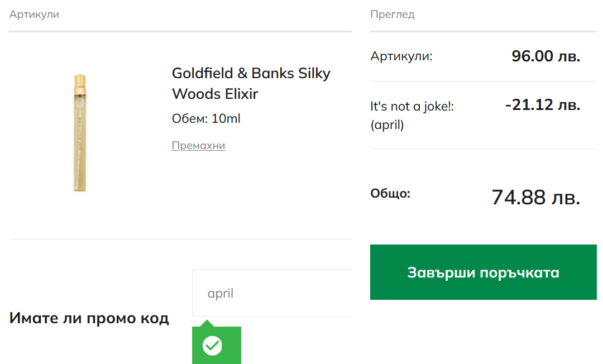Click the 'Woods Elixir' line of product title
Screen dimensions: 603x364
(215, 94)
